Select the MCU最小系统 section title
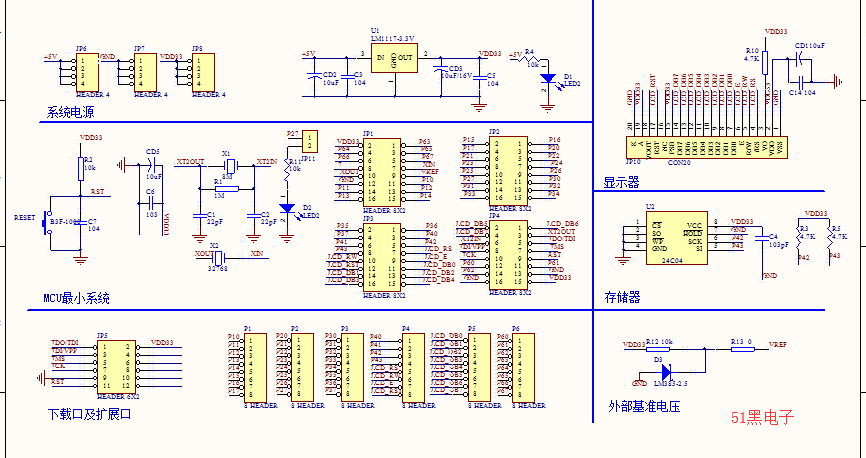The height and width of the screenshot is (458, 866). click(76, 298)
